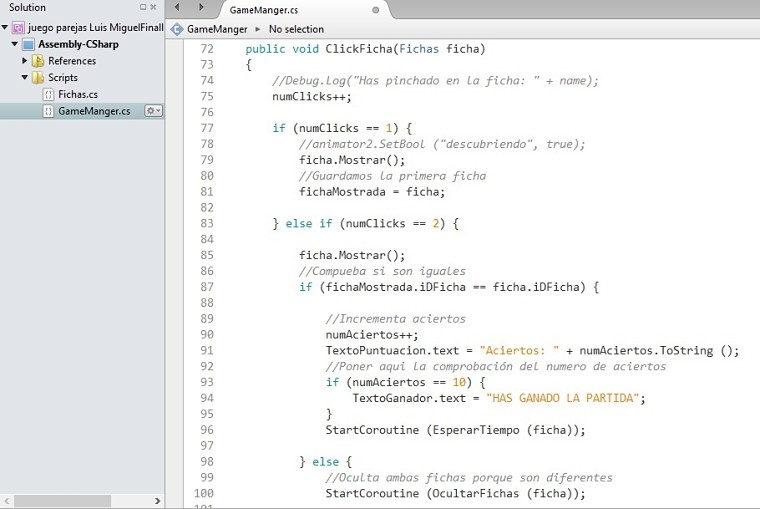Click StartCoroutine (OcultarFichas (ficha)) line
760x509 pixels.
tap(455, 493)
